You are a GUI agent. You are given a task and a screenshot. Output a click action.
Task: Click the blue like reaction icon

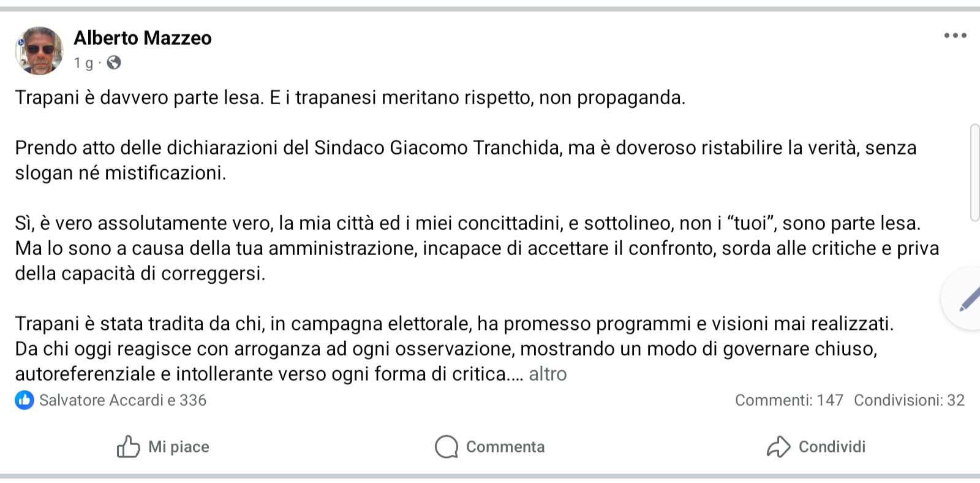[24, 400]
